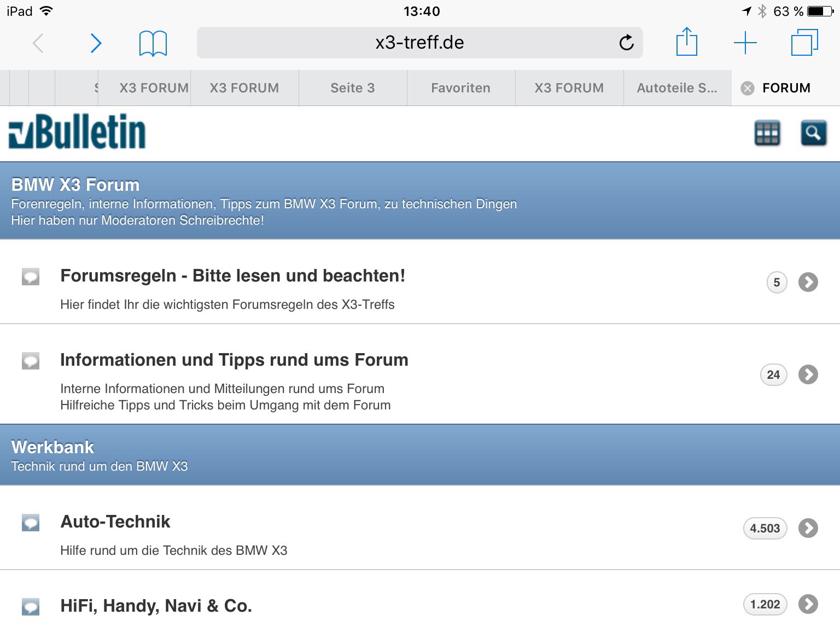Image resolution: width=840 pixels, height=627 pixels.
Task: Open the bookmarks book icon
Action: [153, 43]
